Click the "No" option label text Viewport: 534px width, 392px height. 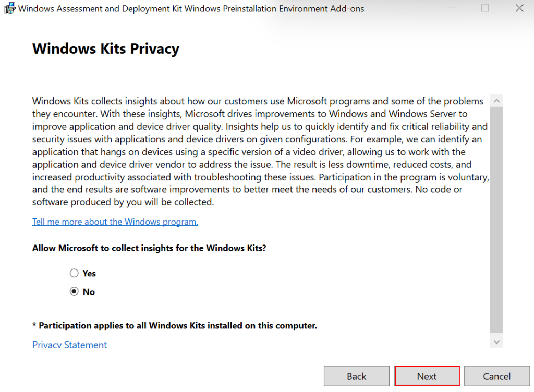(x=89, y=292)
